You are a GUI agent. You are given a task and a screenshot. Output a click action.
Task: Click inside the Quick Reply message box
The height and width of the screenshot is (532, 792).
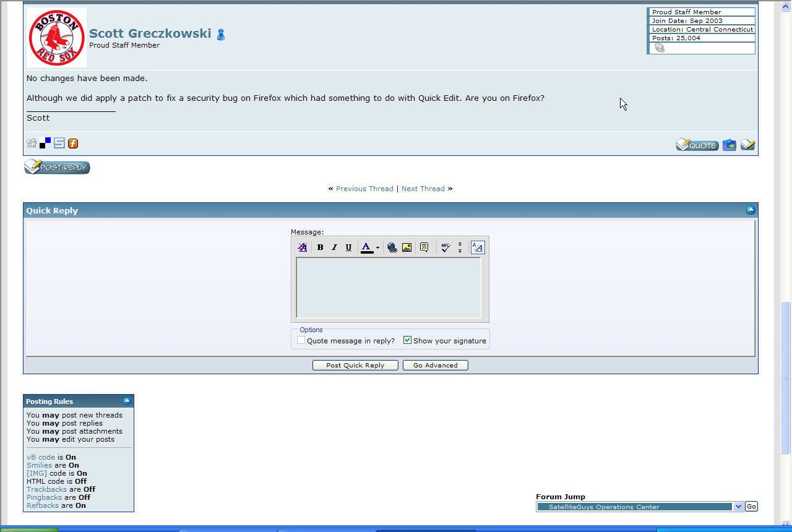[x=389, y=288]
